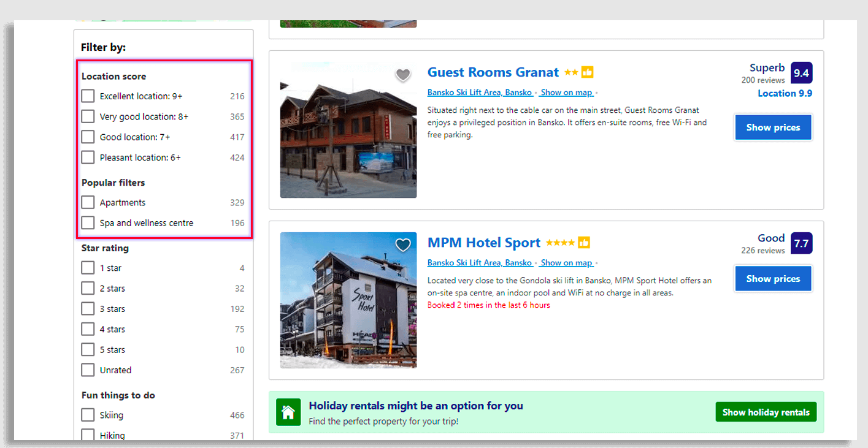This screenshot has width=868, height=448.
Task: Show prices for MPM Hotel Sport
Action: click(x=773, y=278)
